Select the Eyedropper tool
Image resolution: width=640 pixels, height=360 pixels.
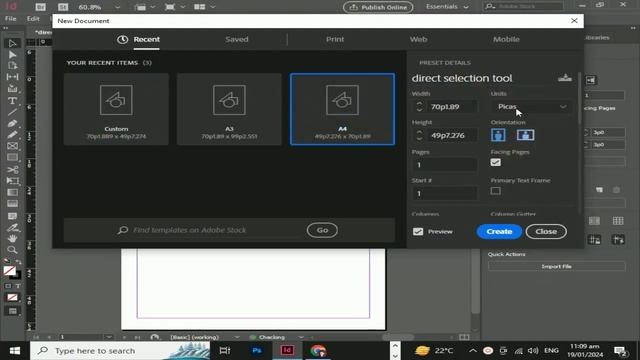pos(12,227)
